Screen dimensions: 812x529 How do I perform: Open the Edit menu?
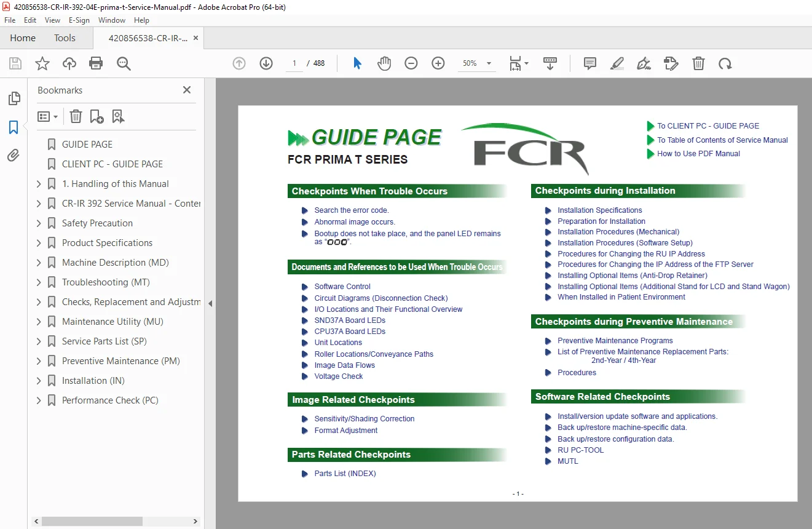(x=30, y=20)
